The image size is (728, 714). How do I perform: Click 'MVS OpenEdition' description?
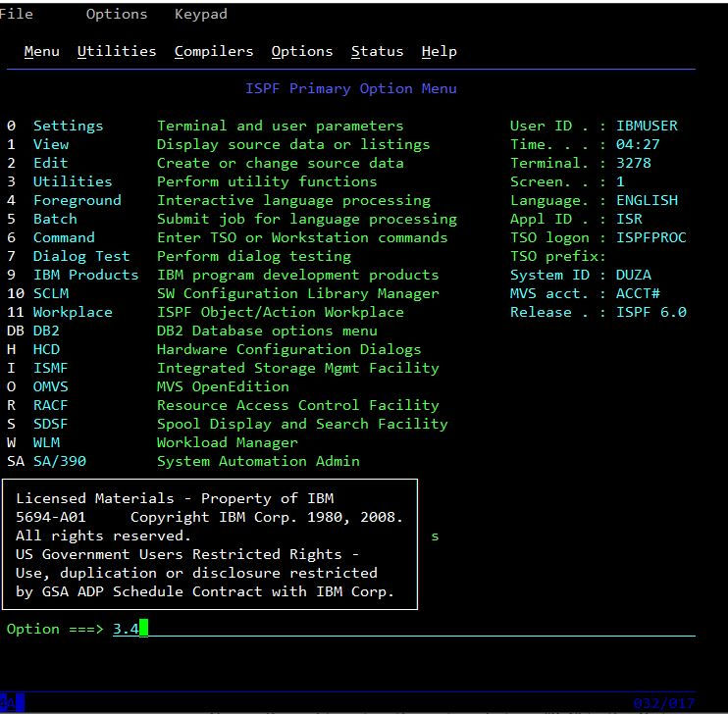pyautogui.click(x=223, y=386)
